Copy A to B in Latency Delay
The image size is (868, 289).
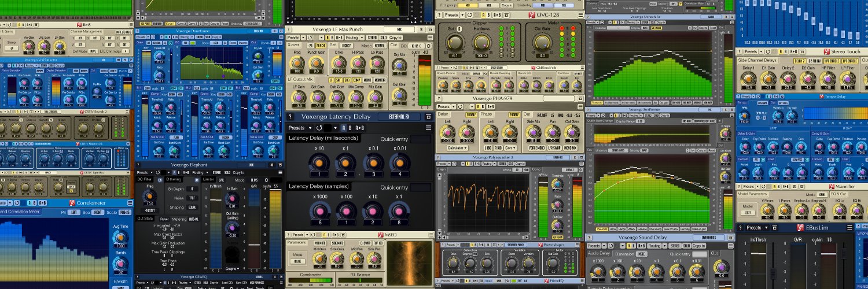point(360,128)
